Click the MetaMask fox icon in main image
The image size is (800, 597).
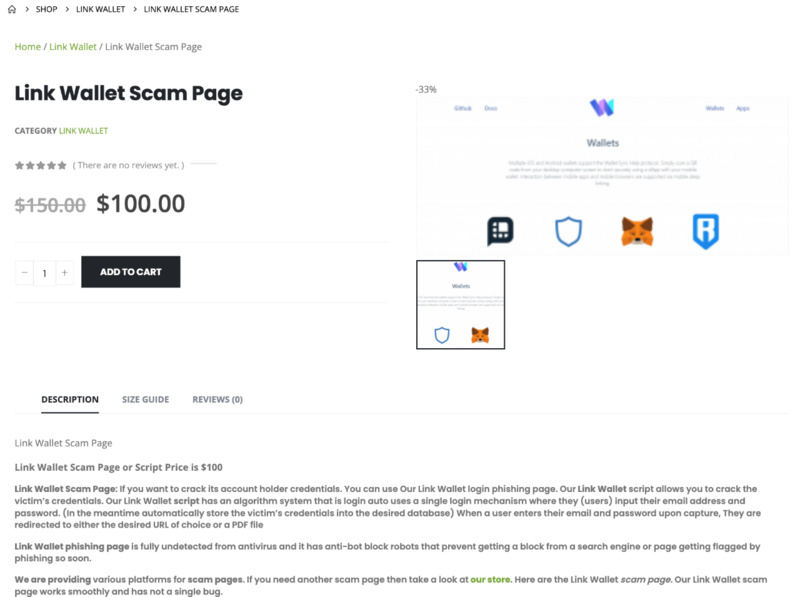coord(637,232)
